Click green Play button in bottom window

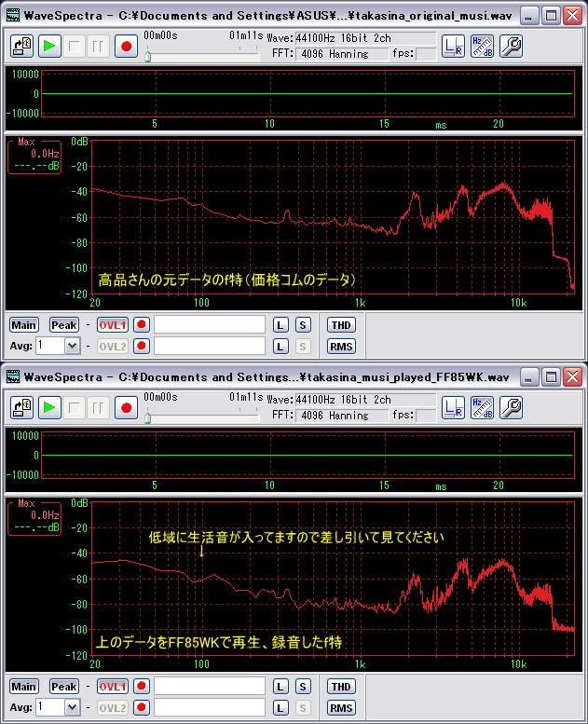pyautogui.click(x=49, y=408)
